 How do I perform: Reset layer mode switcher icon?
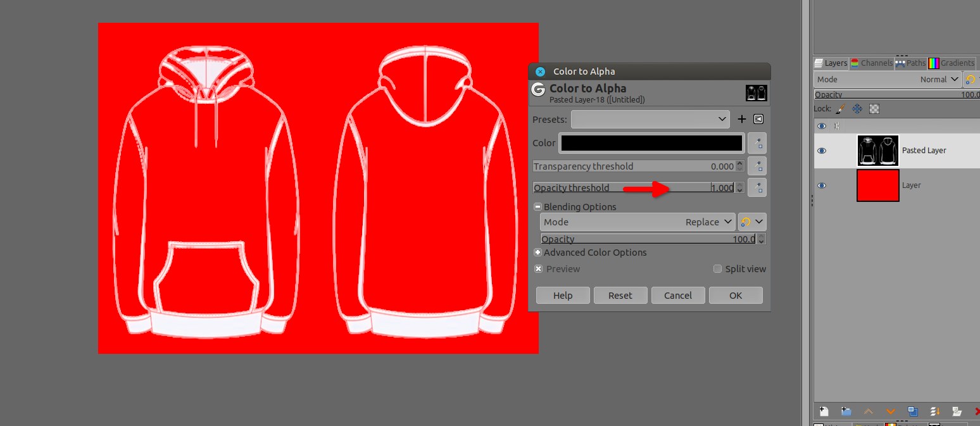(x=970, y=80)
